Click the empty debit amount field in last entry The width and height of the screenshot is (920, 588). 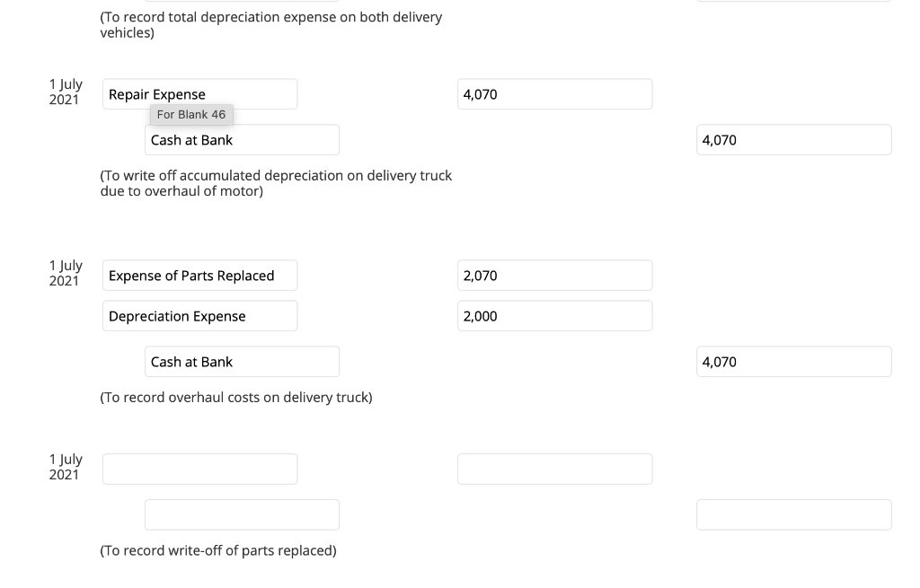coord(554,468)
